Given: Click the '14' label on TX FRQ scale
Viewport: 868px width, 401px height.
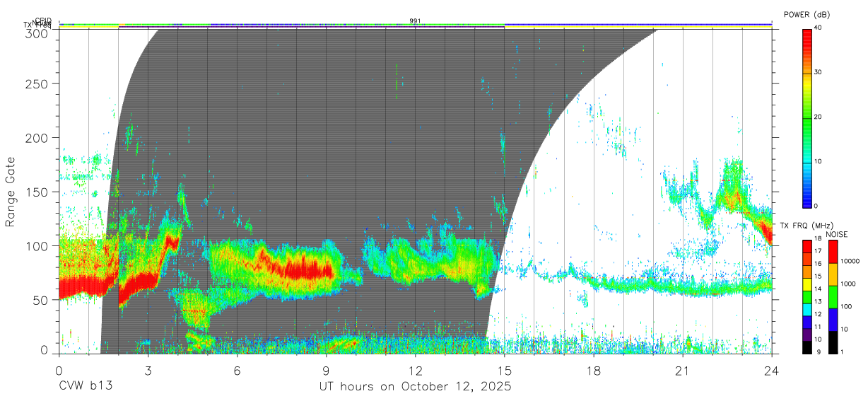Looking at the screenshot, I should [x=818, y=289].
